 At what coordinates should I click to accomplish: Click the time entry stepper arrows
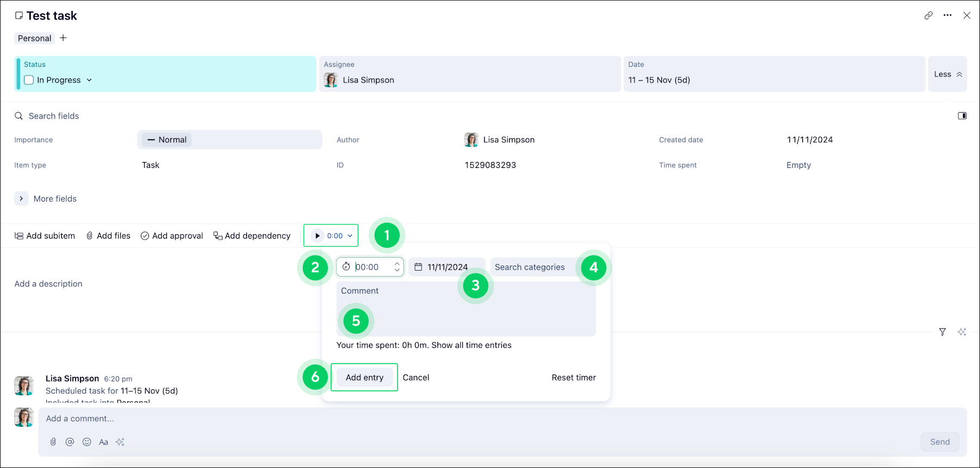point(397,267)
